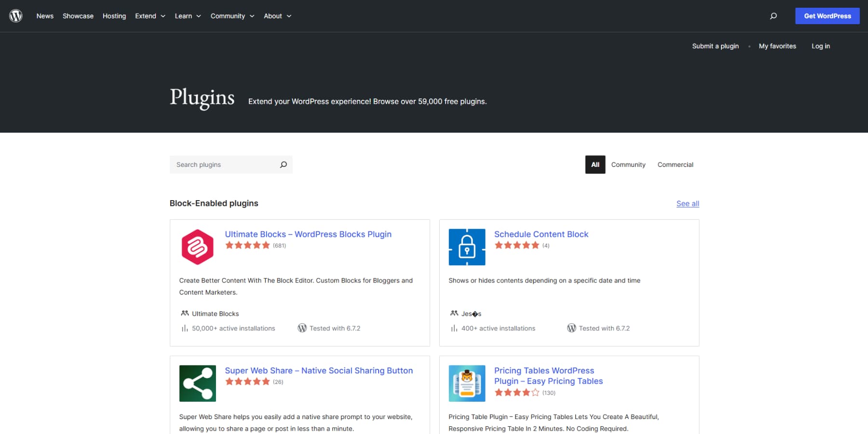Open the News menu item
The width and height of the screenshot is (868, 434).
point(45,16)
